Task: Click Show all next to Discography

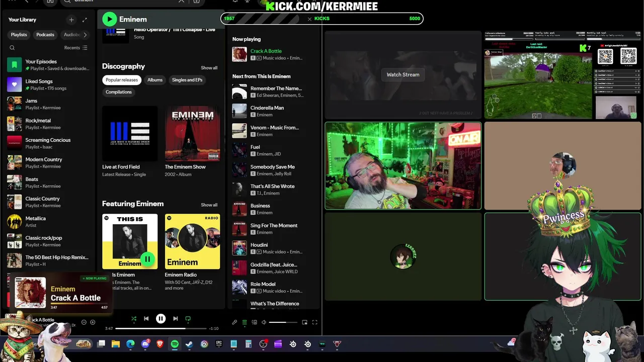Action: [209, 68]
